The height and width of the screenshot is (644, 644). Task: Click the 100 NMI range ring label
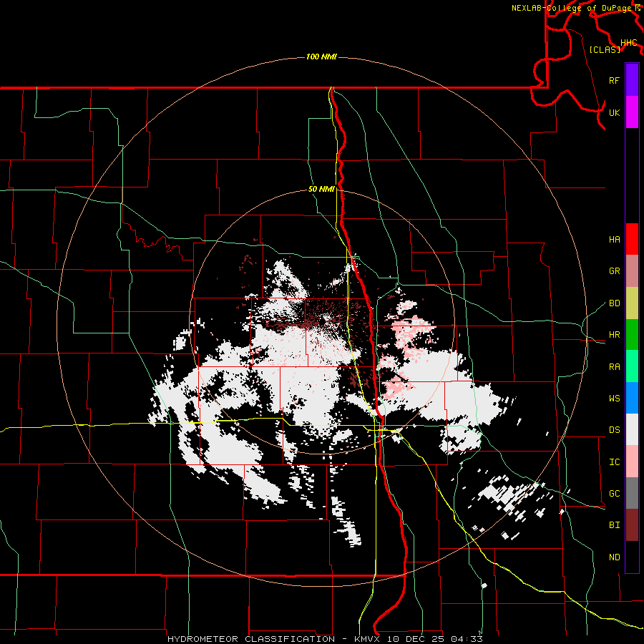click(x=321, y=57)
